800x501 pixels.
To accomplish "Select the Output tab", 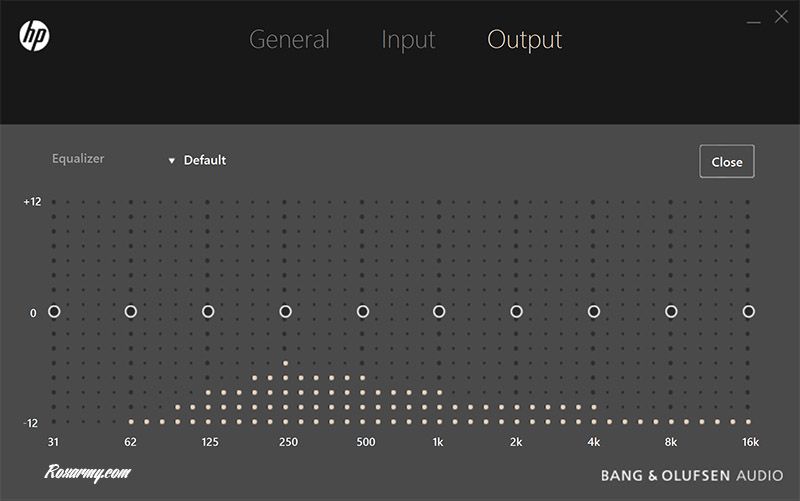I will 524,40.
